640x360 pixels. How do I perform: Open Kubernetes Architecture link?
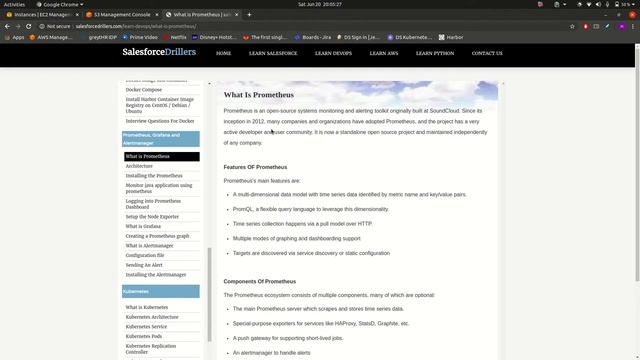pyautogui.click(x=152, y=317)
